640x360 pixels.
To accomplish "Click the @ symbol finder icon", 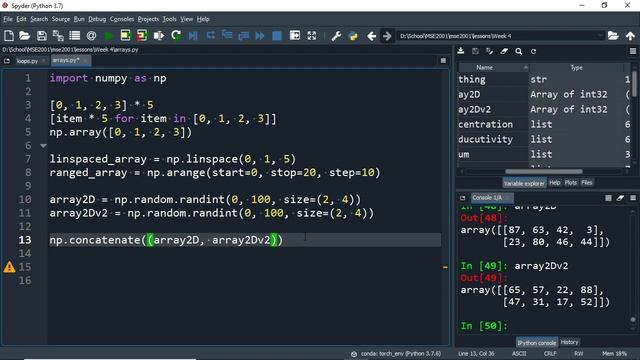I will [x=91, y=36].
